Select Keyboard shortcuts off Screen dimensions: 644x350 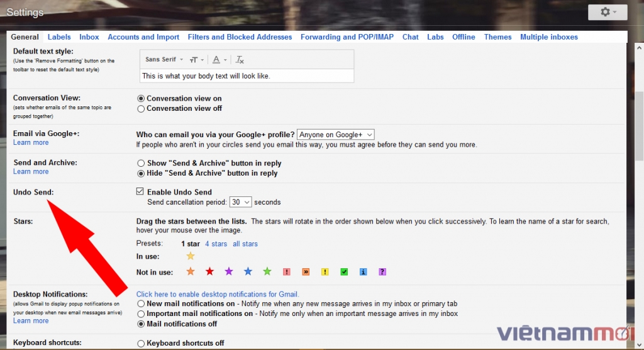tap(141, 344)
